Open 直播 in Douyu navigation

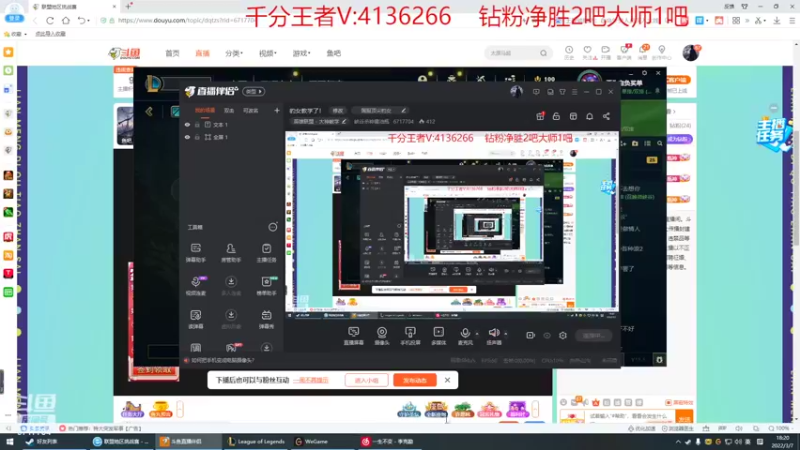pos(203,53)
